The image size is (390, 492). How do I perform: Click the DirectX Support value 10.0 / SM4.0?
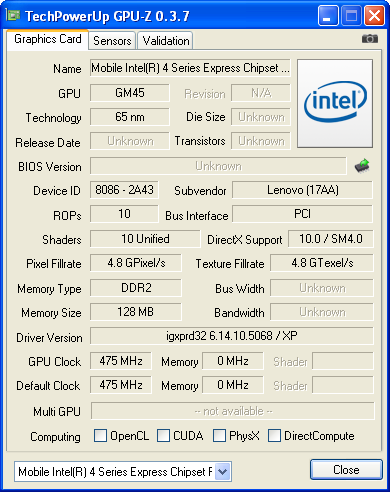coord(331,239)
